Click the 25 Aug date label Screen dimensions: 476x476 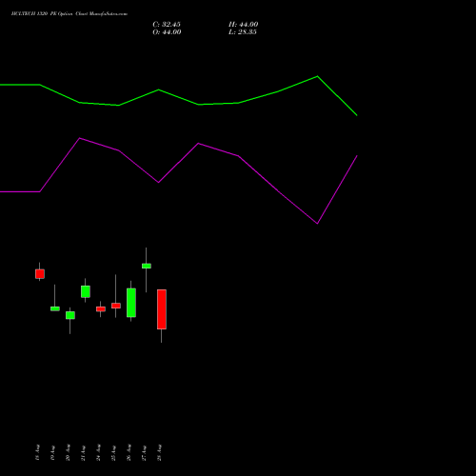[x=113, y=452]
